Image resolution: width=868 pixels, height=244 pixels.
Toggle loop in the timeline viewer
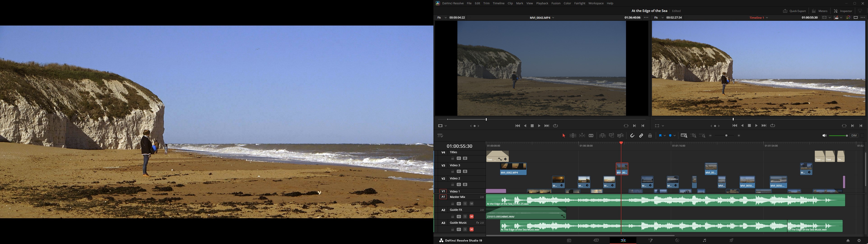click(x=773, y=126)
